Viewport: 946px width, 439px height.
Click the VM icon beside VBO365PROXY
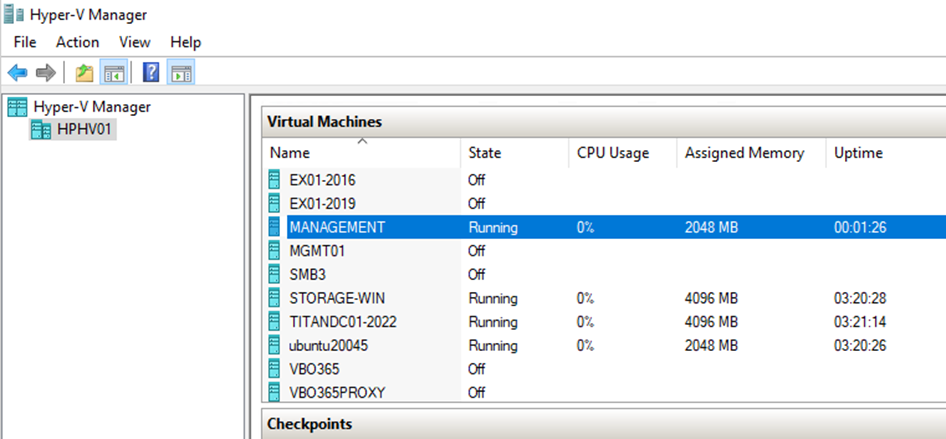[x=275, y=393]
